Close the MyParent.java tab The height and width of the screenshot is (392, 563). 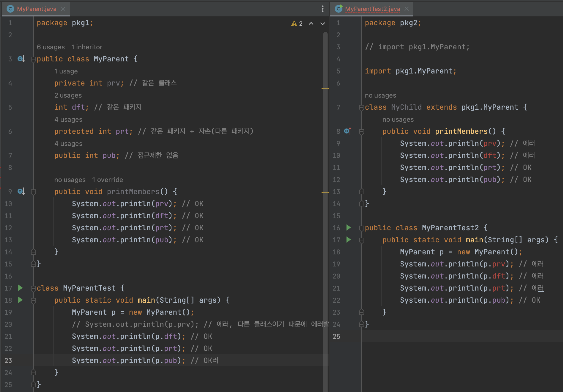(63, 9)
